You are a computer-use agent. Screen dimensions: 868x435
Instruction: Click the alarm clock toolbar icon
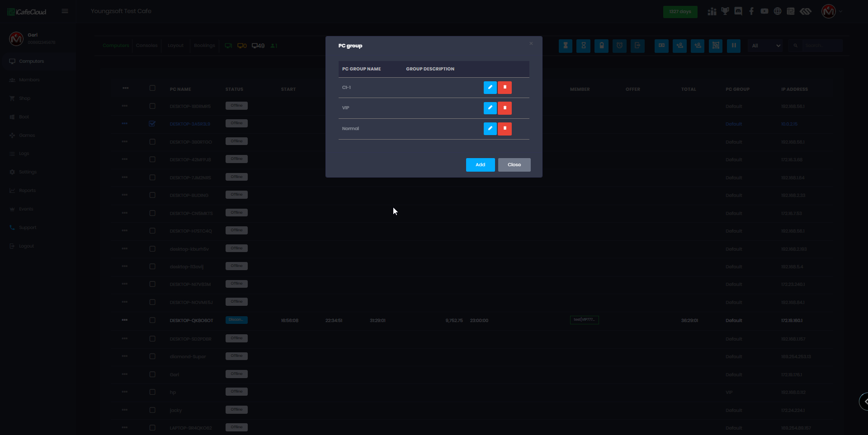pyautogui.click(x=619, y=46)
